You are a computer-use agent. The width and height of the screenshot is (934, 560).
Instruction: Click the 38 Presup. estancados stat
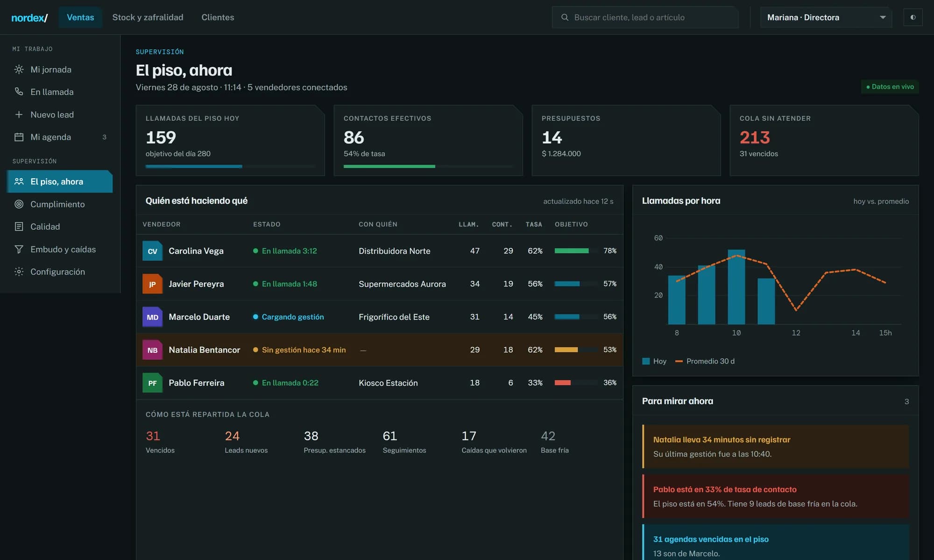coord(334,441)
